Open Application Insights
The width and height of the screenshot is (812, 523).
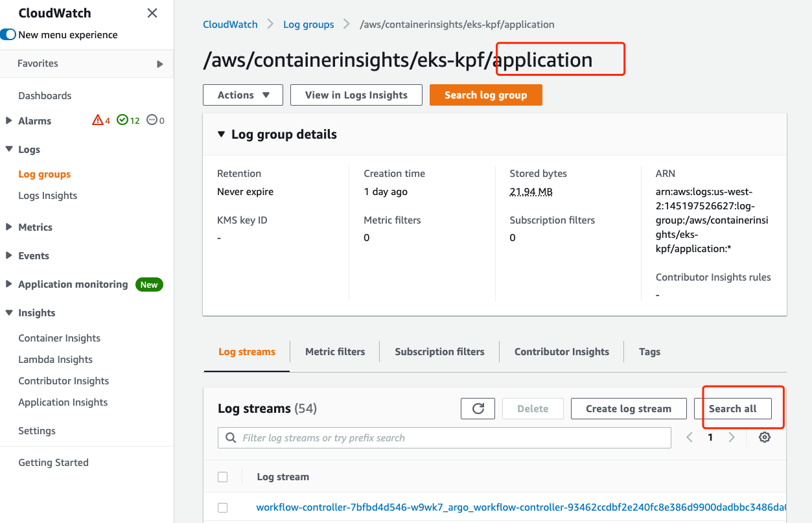point(63,402)
